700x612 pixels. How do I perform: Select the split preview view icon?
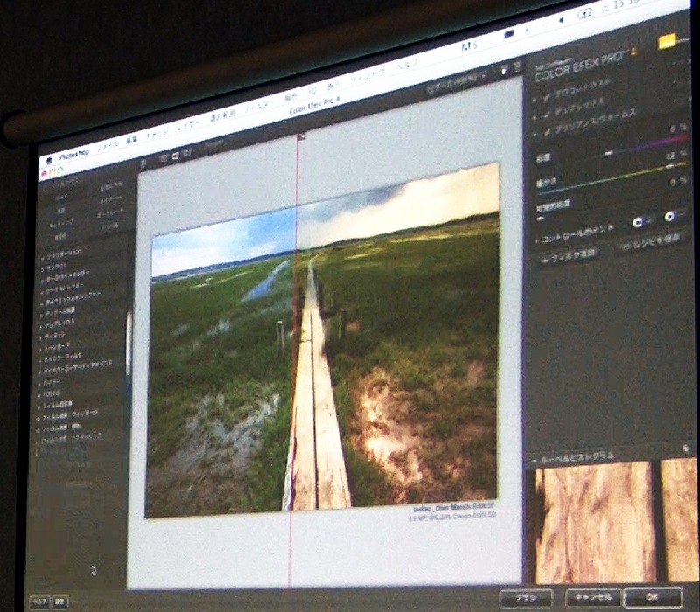pos(176,156)
